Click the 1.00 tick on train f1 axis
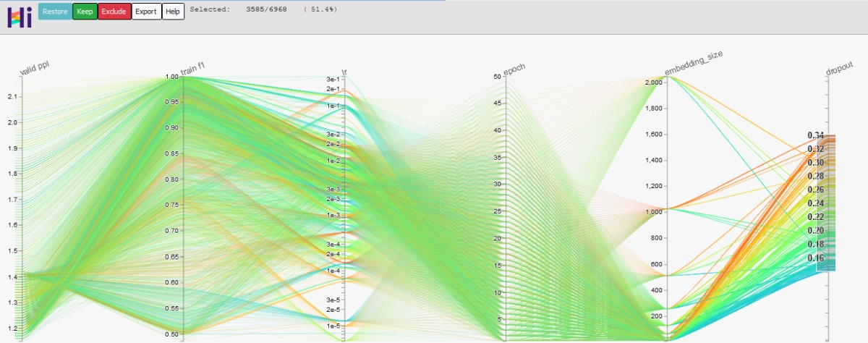Image resolution: width=868 pixels, height=343 pixels. click(171, 76)
